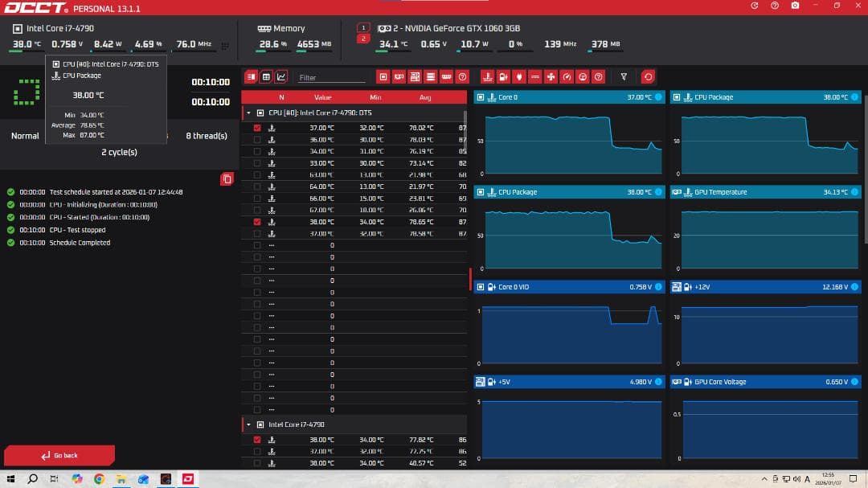The height and width of the screenshot is (488, 868).
Task: Take a screenshot with the camera icon
Action: 795,6
